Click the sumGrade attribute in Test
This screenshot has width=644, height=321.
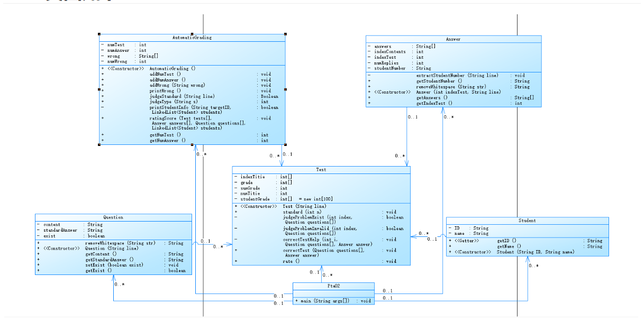(260, 188)
